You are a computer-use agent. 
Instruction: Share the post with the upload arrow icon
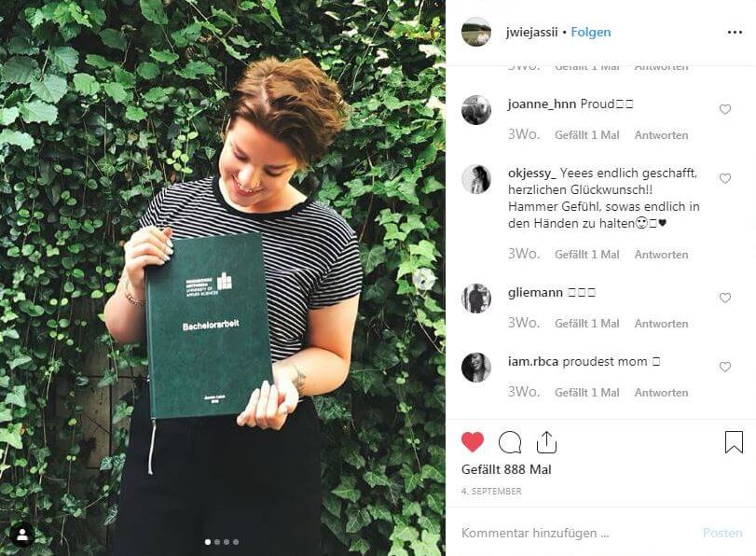[546, 442]
